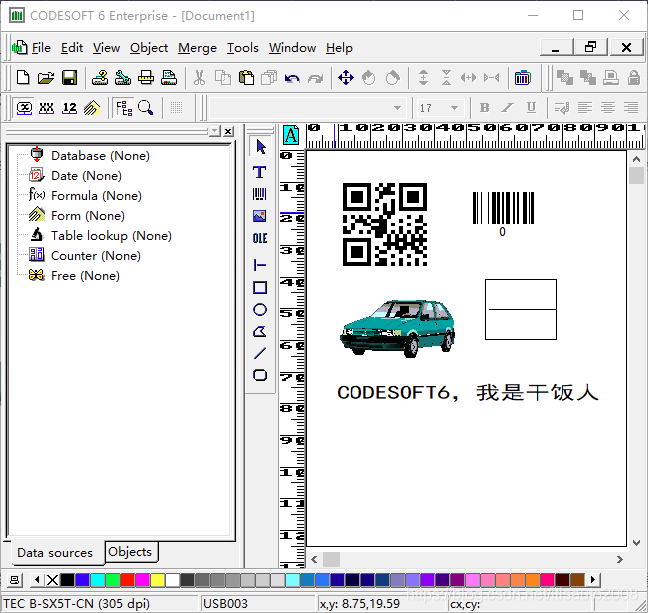
Task: Open the side panel dropdown arrow
Action: [214, 131]
